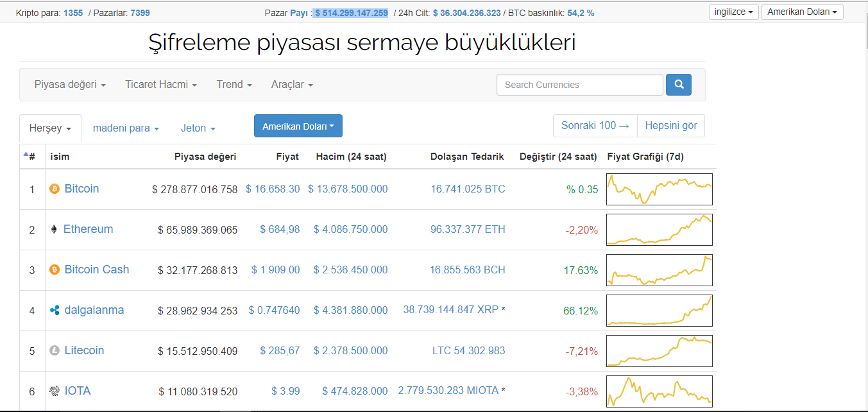
Task: Click BTC dominance 54,2 %
Action: pos(581,13)
